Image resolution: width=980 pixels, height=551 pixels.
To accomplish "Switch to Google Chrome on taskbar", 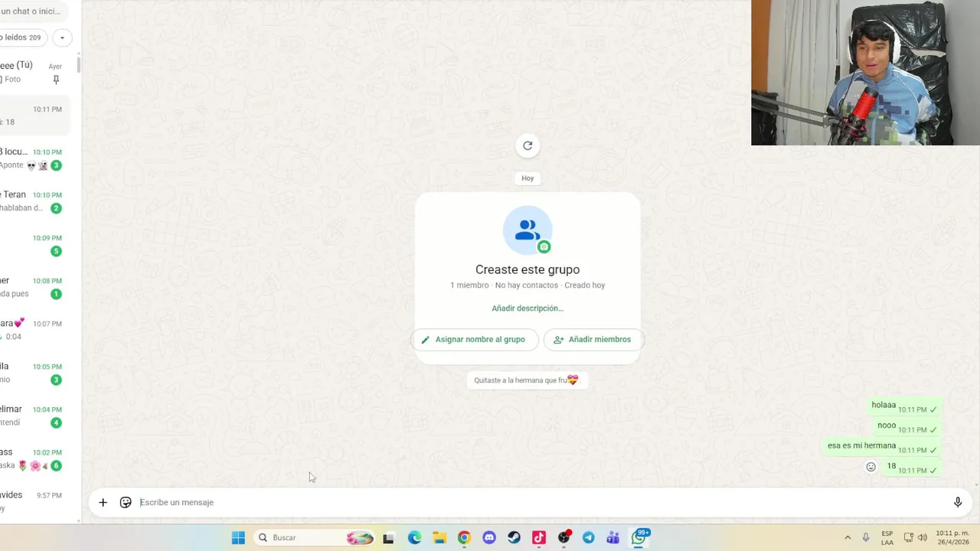I will pyautogui.click(x=464, y=538).
